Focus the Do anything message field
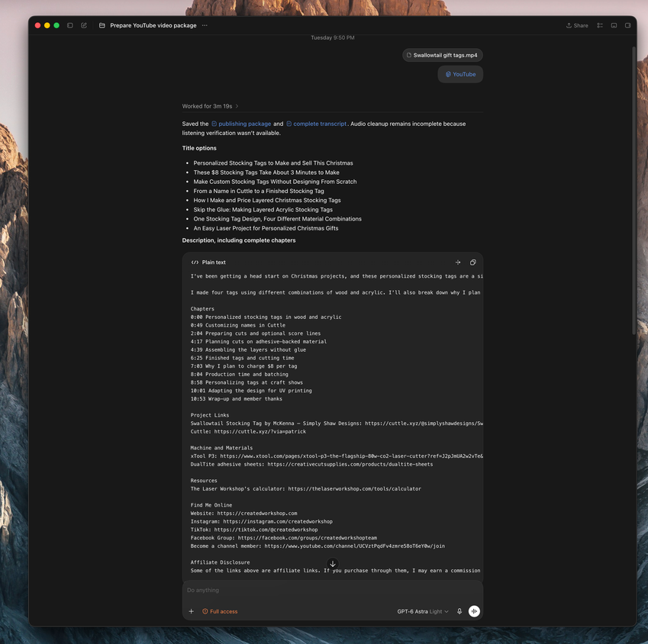 pos(333,591)
